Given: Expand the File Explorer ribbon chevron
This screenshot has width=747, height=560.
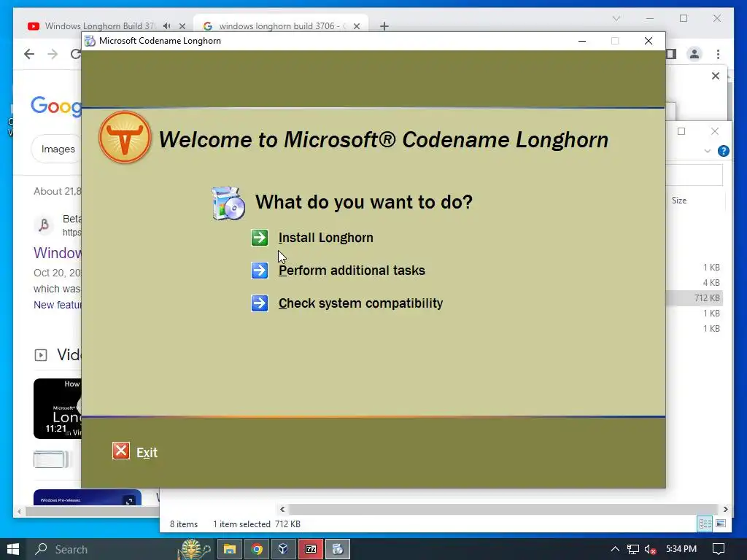Looking at the screenshot, I should pos(708,151).
